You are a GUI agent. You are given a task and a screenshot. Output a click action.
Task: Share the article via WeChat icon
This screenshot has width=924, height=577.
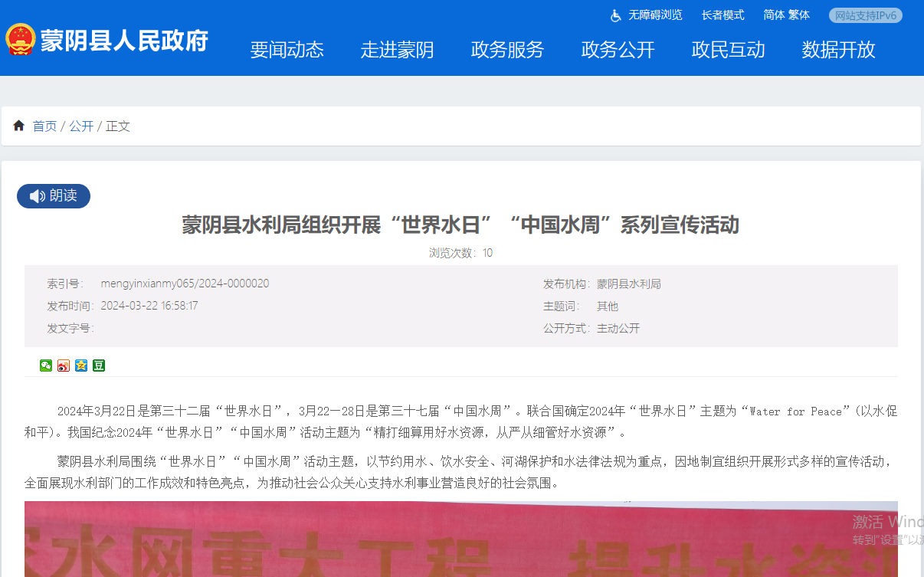(46, 366)
